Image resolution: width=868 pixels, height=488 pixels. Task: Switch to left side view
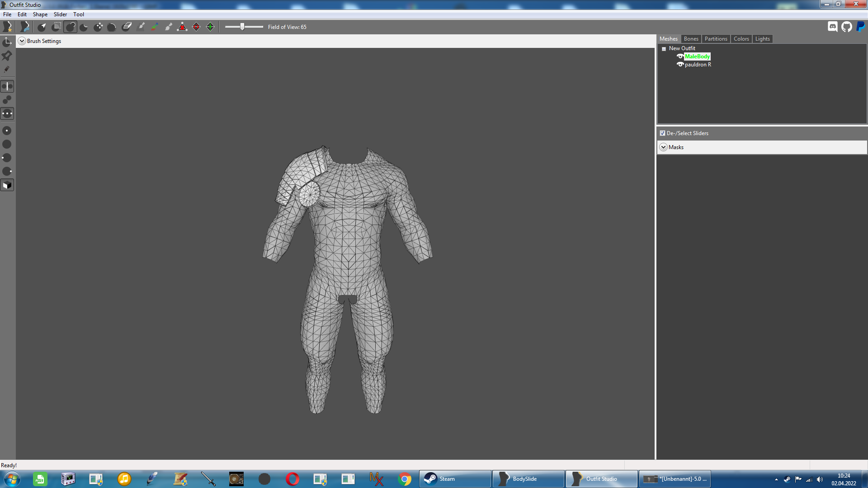click(7, 158)
